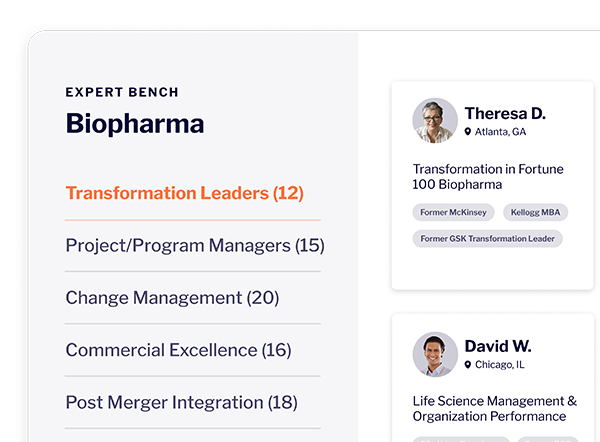The image size is (600, 442).
Task: Click location pin icon beside Atlanta, GA
Action: click(468, 132)
